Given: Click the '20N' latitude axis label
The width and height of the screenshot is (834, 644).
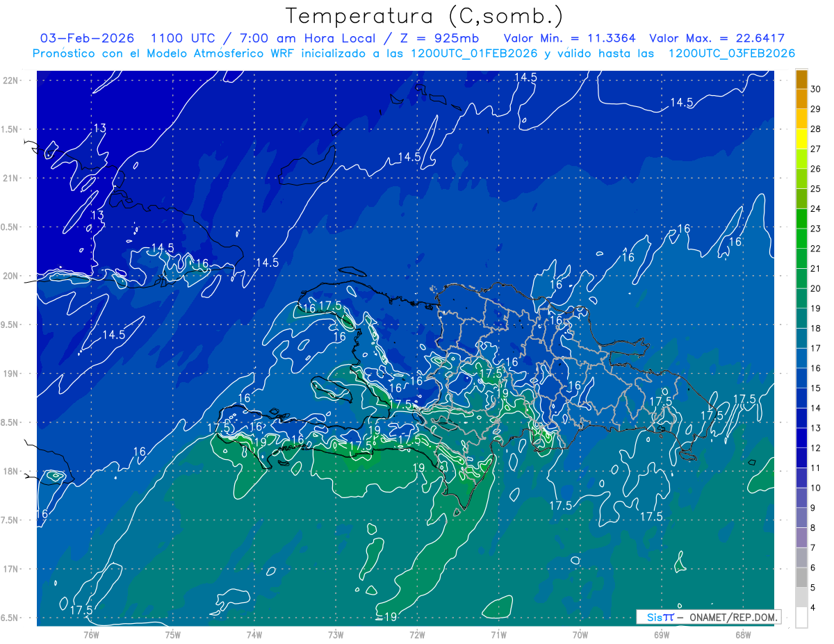Looking at the screenshot, I should click(x=11, y=276).
